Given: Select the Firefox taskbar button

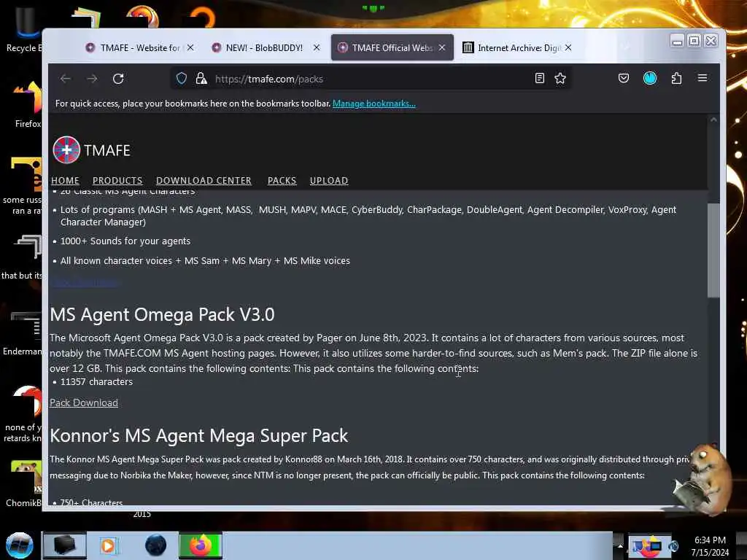Looking at the screenshot, I should [201, 545].
